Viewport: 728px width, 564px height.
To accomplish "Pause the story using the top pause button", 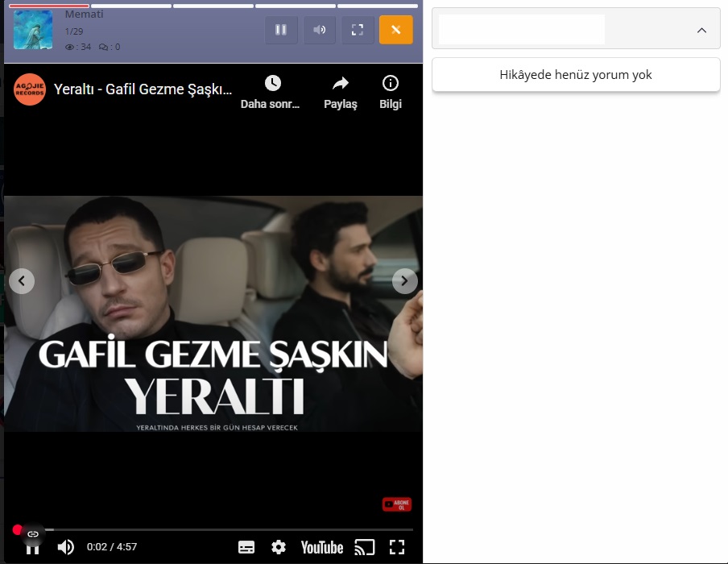I will tap(281, 30).
